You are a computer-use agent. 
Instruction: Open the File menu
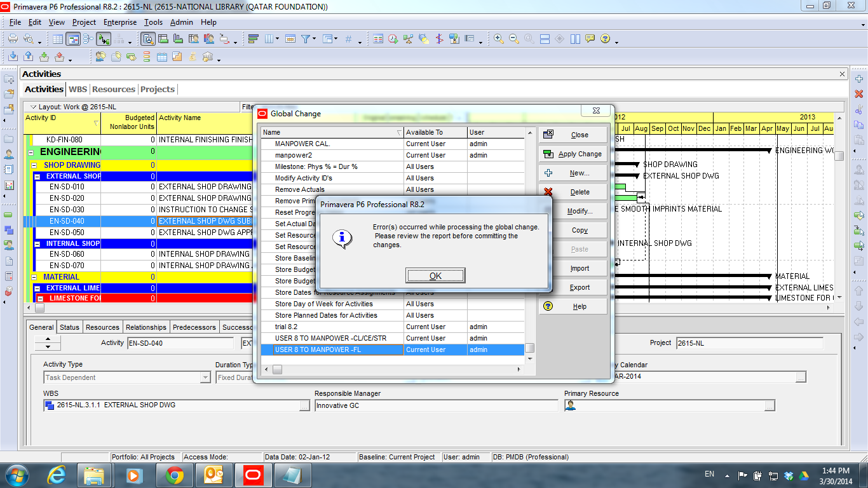15,22
